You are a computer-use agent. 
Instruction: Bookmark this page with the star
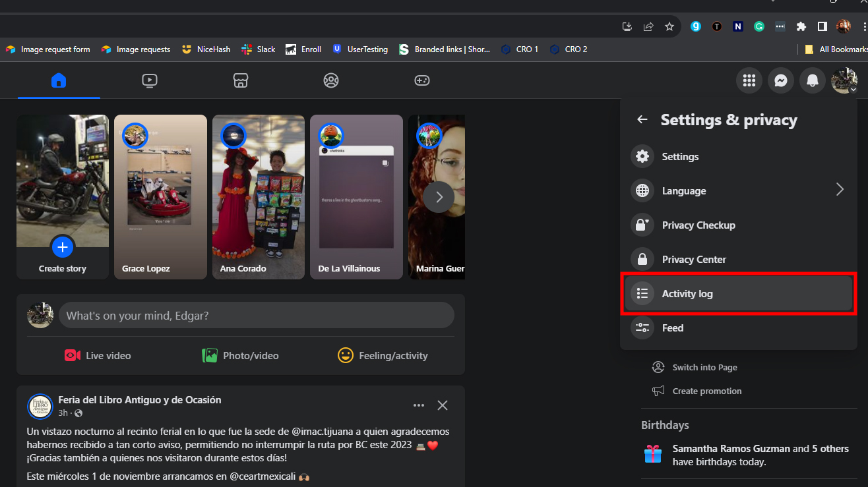[669, 26]
